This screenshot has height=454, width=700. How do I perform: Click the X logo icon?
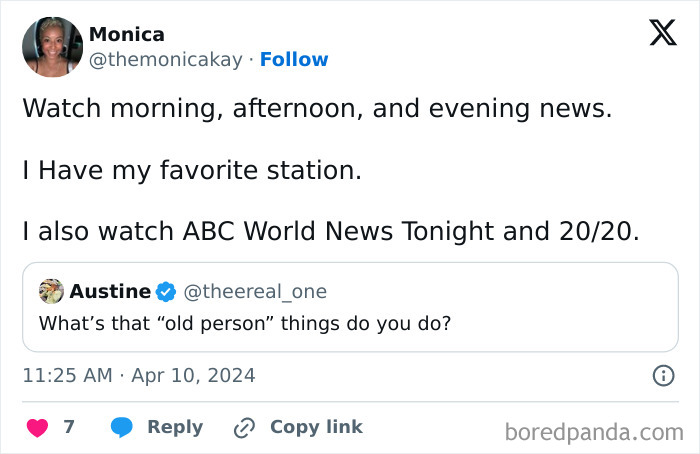pos(662,34)
